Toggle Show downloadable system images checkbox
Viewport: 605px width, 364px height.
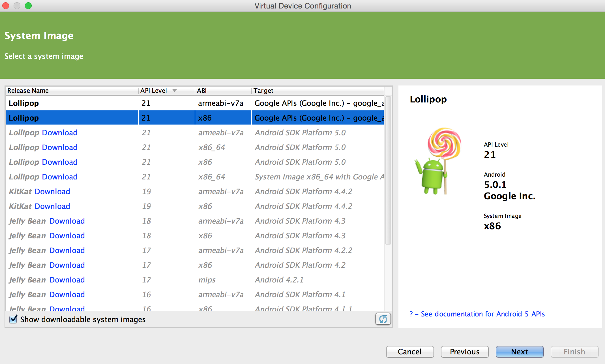pyautogui.click(x=13, y=319)
